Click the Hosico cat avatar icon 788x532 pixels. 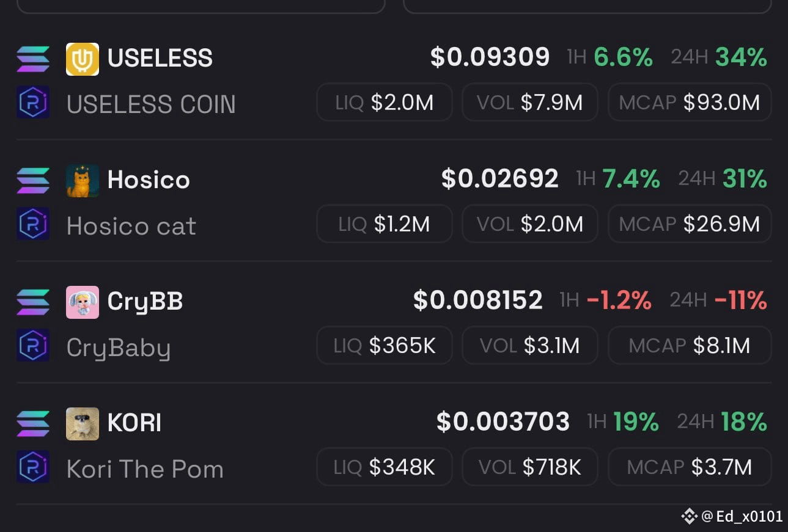click(83, 181)
